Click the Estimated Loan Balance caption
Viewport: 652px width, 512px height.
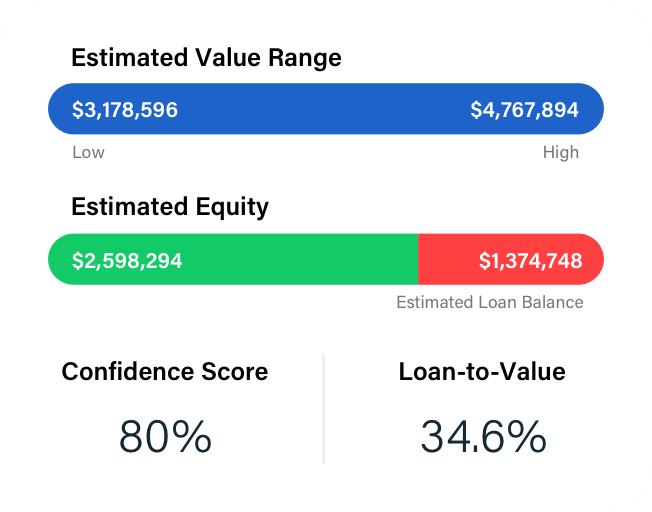[x=489, y=302]
